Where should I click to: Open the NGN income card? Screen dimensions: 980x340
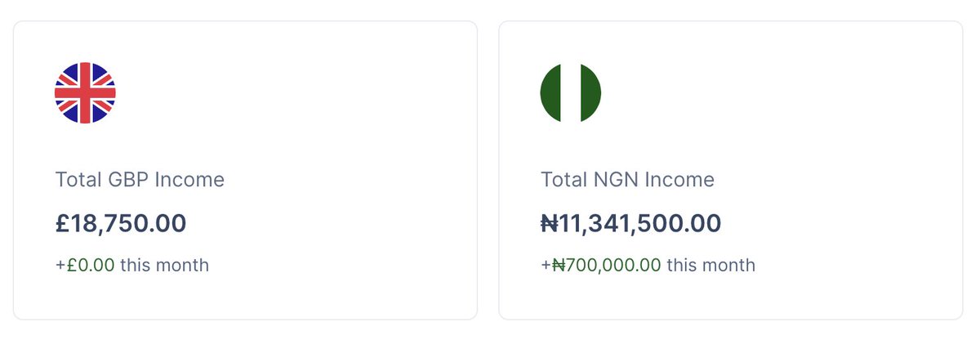pos(730,169)
